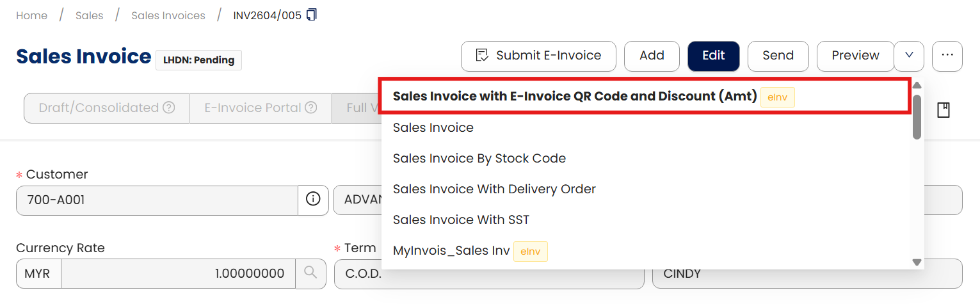Choose Sales Invoice By Stock Code
The height and width of the screenshot is (304, 980).
pos(479,159)
